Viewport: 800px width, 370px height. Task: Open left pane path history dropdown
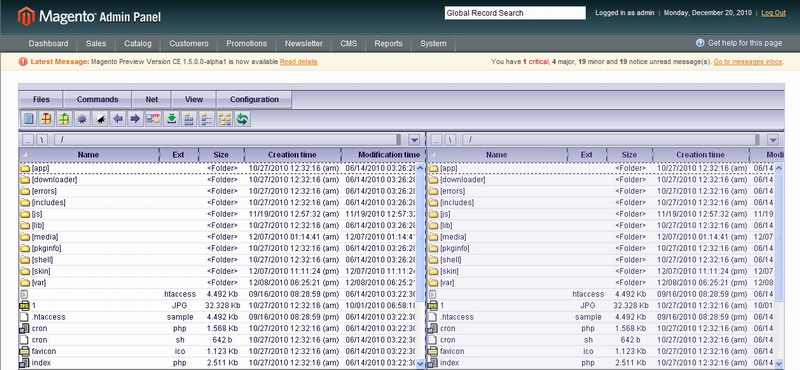(x=414, y=140)
